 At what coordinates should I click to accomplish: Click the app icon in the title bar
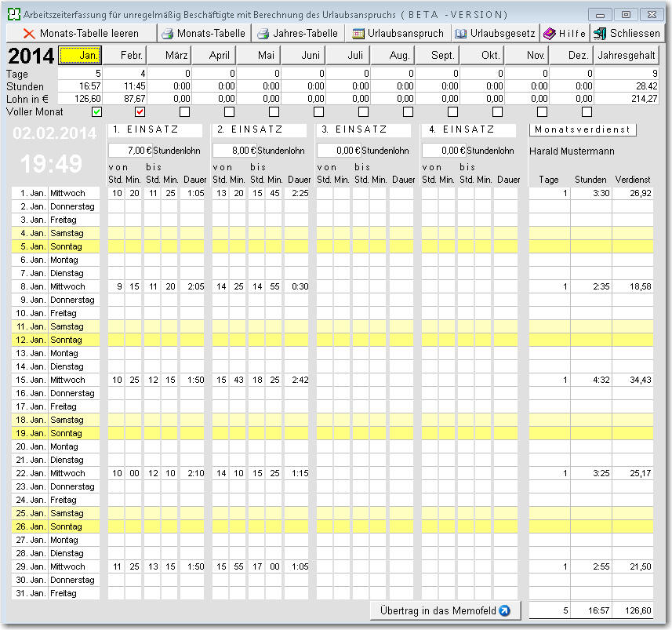[14, 14]
